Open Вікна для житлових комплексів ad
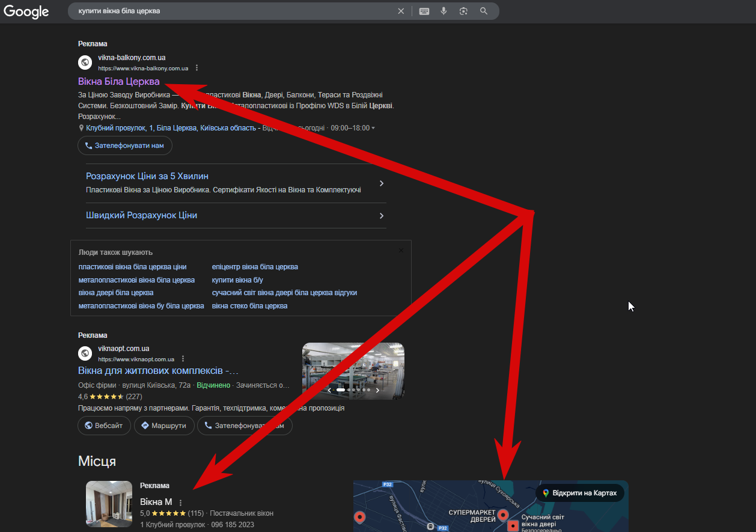Screen dimensions: 756x532 (x=158, y=370)
